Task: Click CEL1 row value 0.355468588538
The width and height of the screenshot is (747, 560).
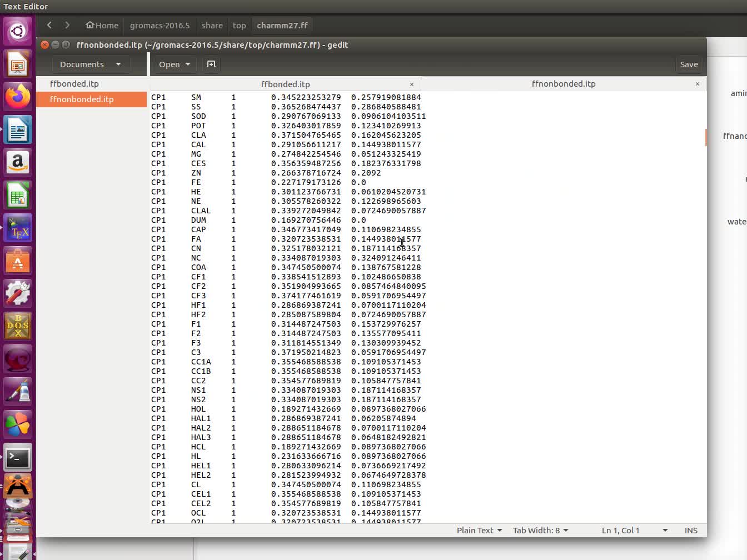Action: tap(306, 494)
